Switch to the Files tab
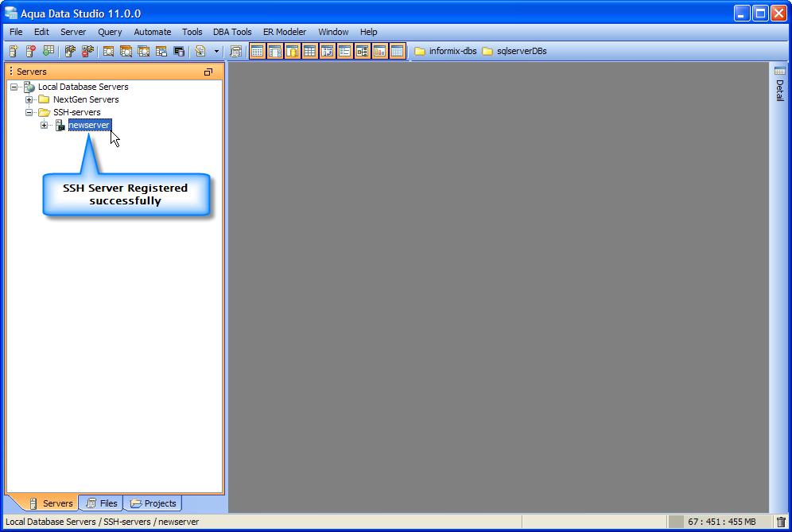792x532 pixels. 102,503
